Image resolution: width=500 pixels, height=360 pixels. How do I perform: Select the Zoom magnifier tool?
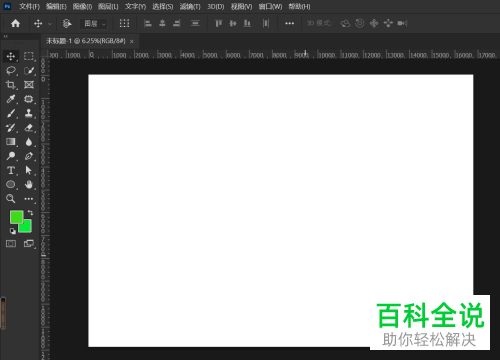click(x=11, y=199)
